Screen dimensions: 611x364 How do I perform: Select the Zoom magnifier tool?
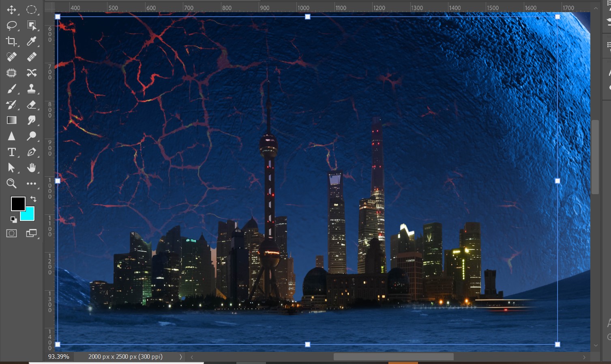click(11, 184)
